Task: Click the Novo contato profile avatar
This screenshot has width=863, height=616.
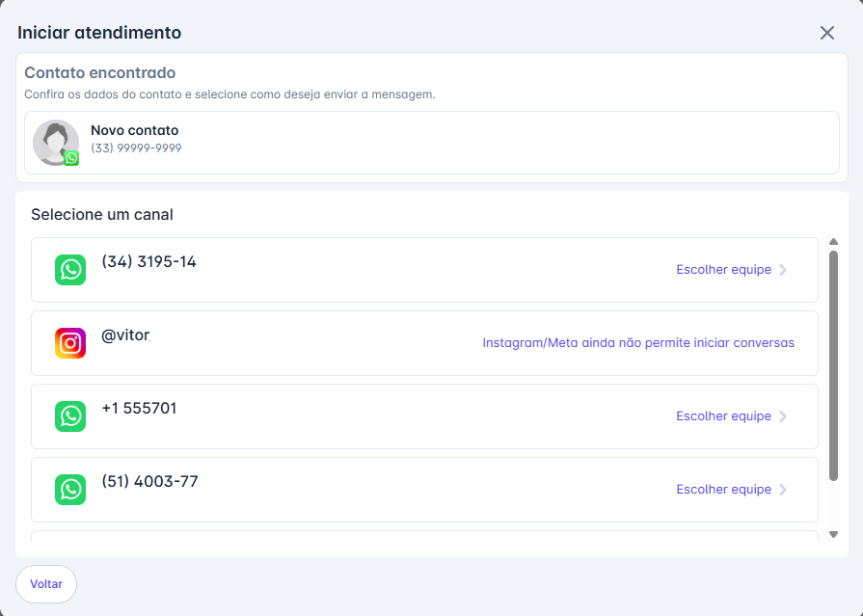Action: tap(55, 142)
